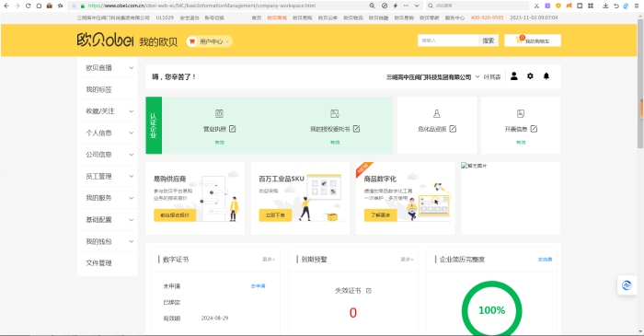Go to 首页 in top navigation
This screenshot has width=644, height=336.
tap(257, 17)
